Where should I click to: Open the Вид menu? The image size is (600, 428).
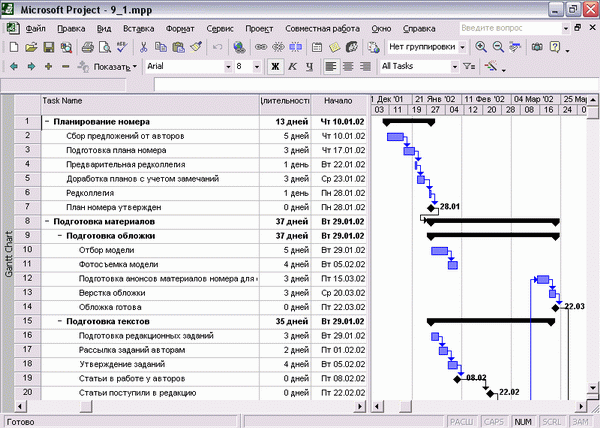pyautogui.click(x=104, y=29)
